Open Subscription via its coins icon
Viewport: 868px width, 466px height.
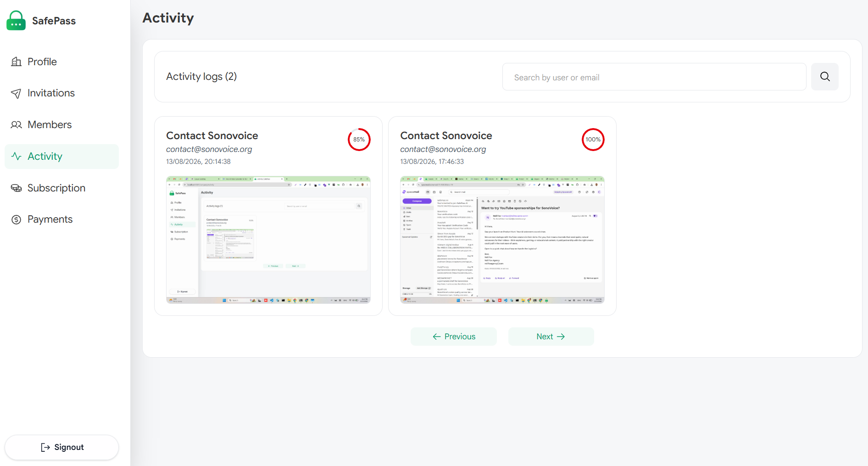click(17, 188)
